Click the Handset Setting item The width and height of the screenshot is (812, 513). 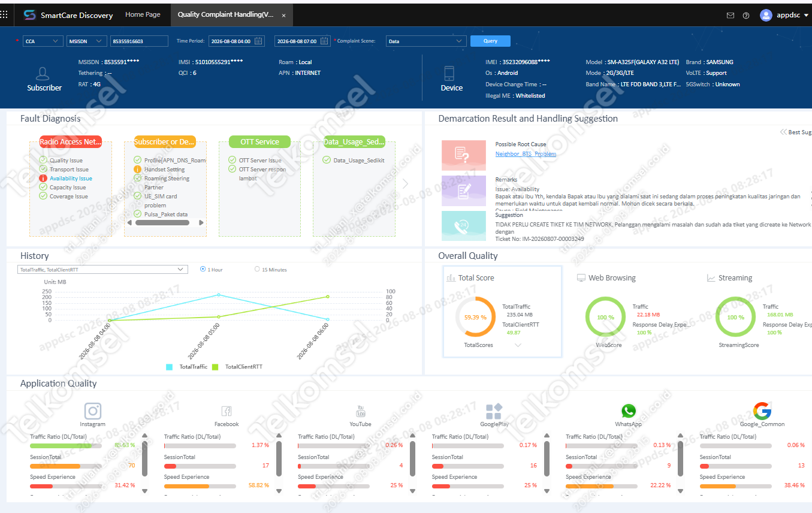tap(164, 170)
